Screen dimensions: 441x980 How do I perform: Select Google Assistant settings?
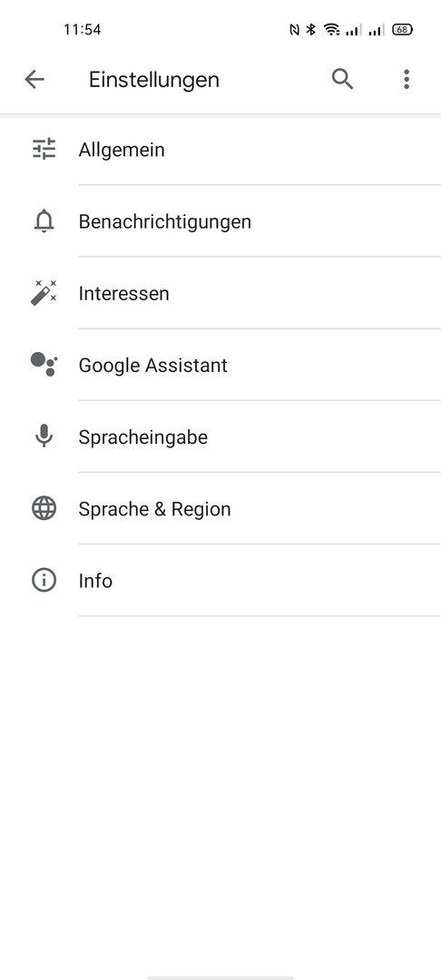click(x=220, y=365)
